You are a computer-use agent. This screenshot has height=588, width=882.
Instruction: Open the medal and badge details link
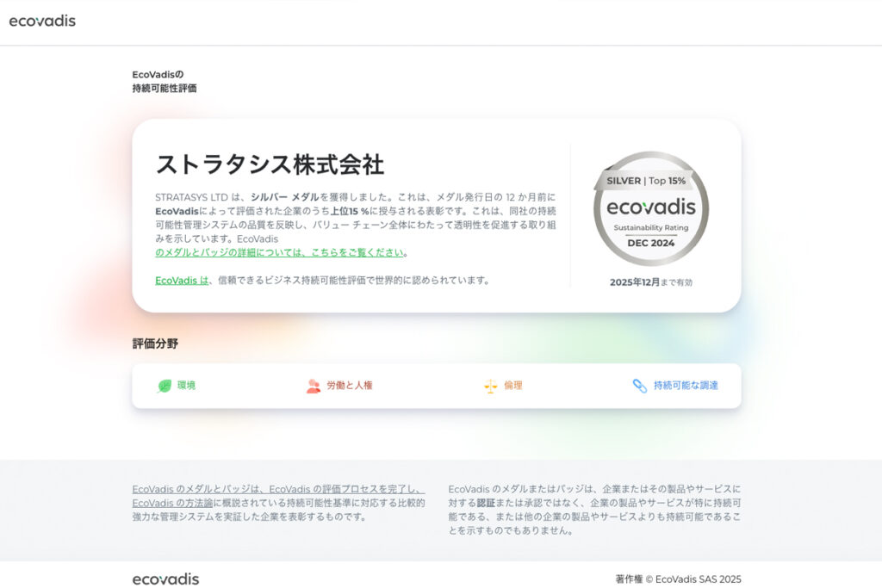click(280, 252)
